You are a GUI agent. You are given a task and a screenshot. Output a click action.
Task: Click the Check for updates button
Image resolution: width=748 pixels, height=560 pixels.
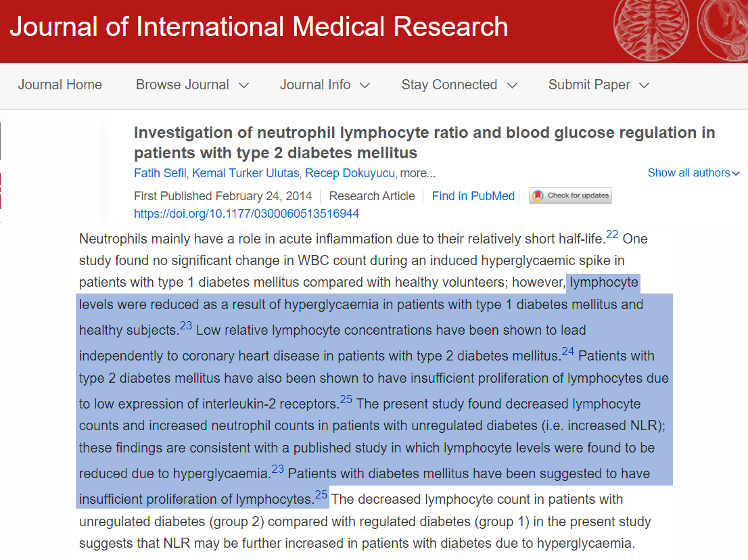[x=578, y=196]
